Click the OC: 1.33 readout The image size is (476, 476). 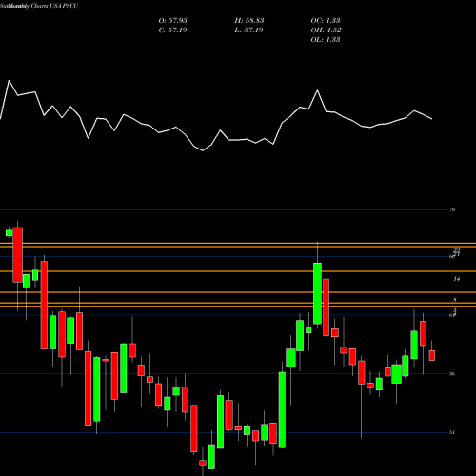[326, 21]
